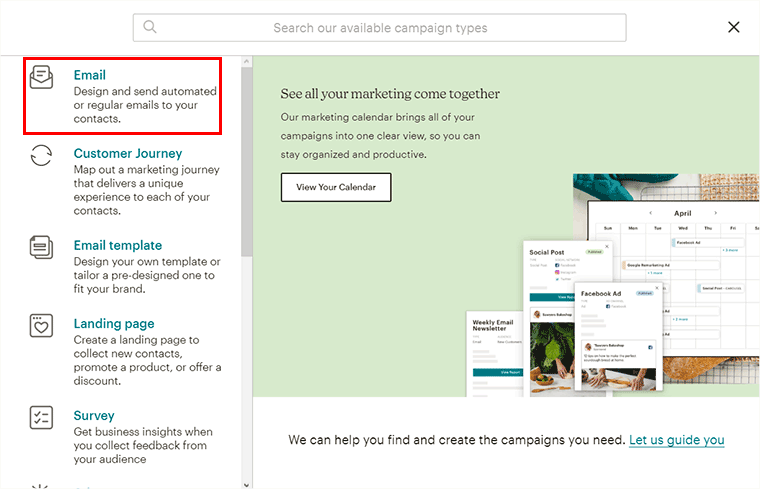Go to previous month before April
760x489 pixels.
pyautogui.click(x=651, y=213)
